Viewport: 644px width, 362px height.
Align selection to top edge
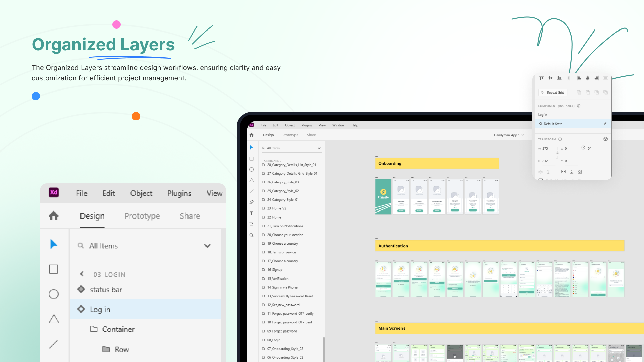coord(541,78)
